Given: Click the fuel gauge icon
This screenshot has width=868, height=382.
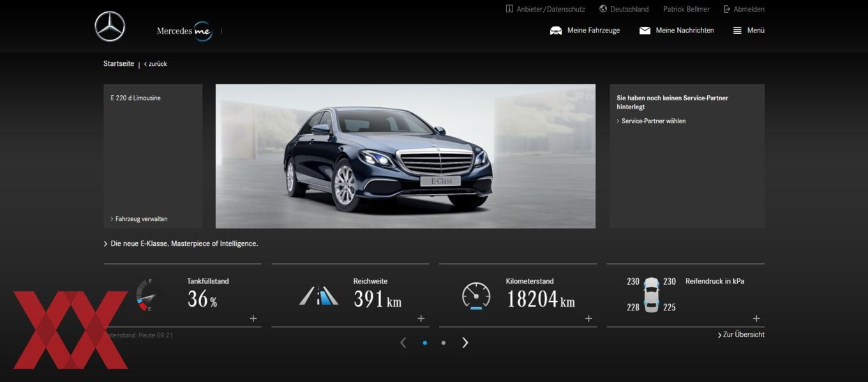Looking at the screenshot, I should click(146, 295).
